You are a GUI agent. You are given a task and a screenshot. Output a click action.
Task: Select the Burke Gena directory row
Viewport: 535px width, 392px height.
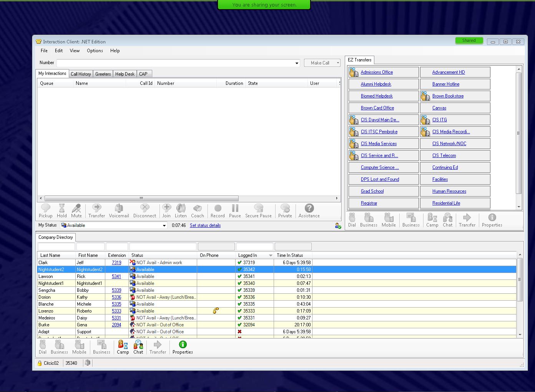pyautogui.click(x=276, y=325)
